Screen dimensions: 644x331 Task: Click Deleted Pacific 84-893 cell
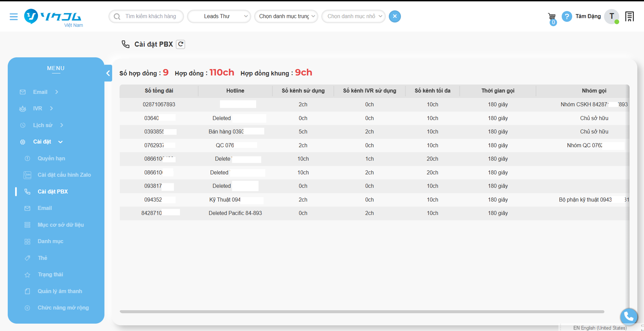tap(235, 213)
